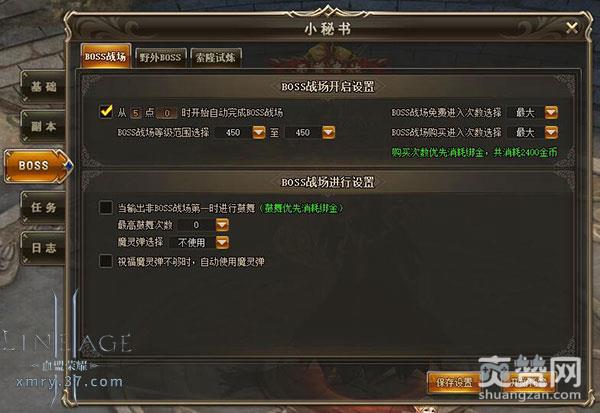Open the 任务 sidebar section
Image resolution: width=600 pixels, height=413 pixels.
(43, 207)
